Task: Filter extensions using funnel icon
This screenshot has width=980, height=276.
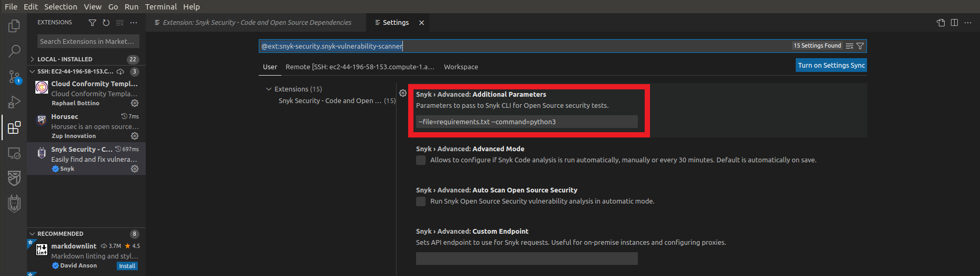Action: click(92, 23)
